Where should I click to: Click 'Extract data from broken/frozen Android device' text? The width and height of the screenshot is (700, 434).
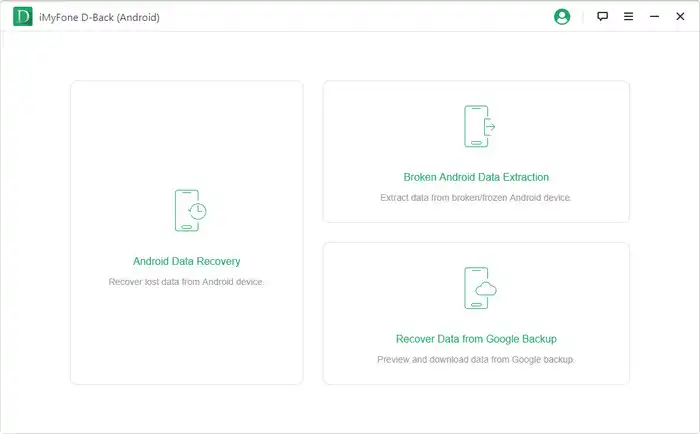[476, 198]
